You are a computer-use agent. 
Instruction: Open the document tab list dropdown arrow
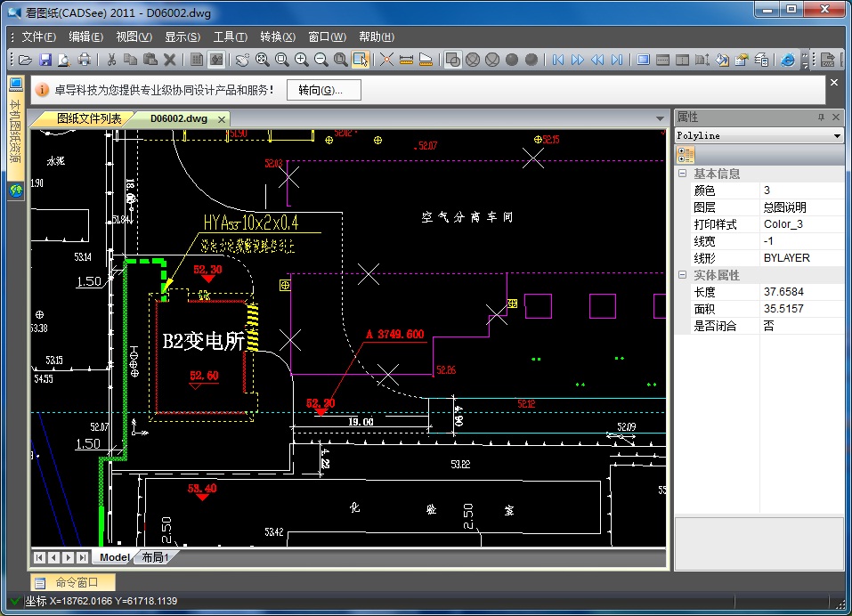[660, 118]
